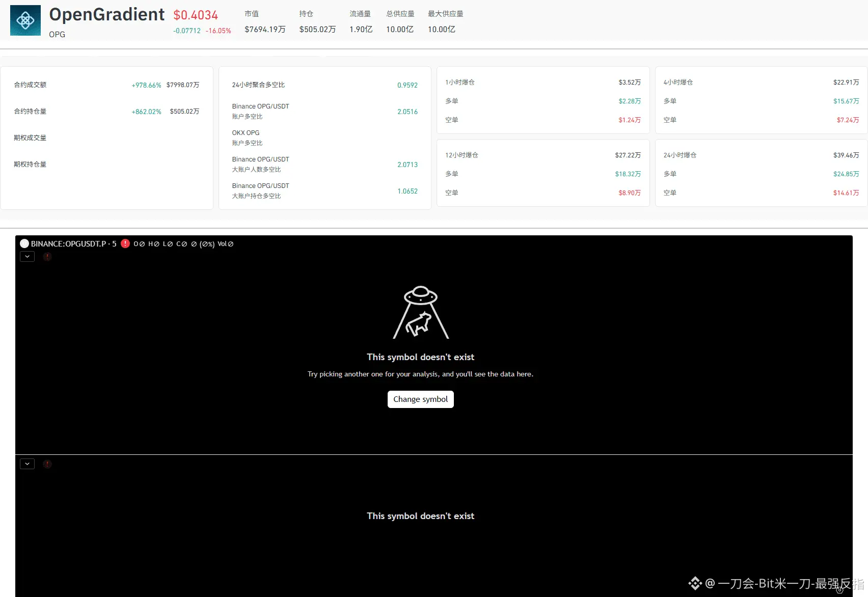Click the 市值 value $7694.19万

coord(265,30)
